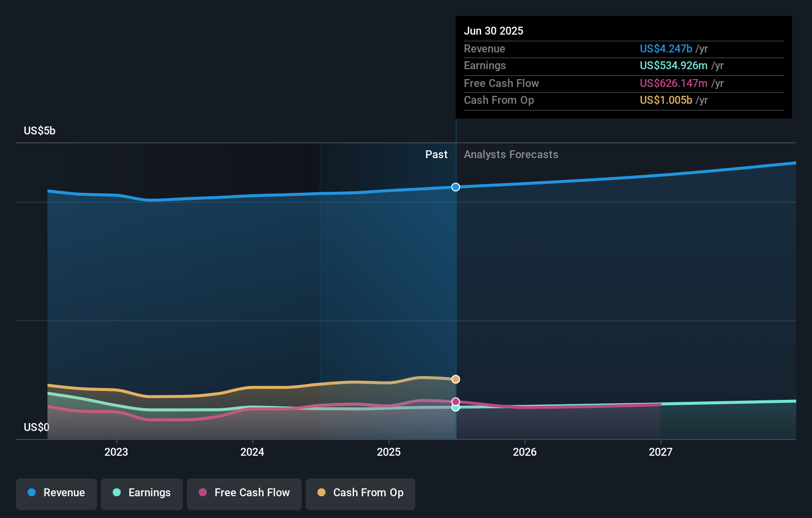This screenshot has width=812, height=518.
Task: Click the Cash From Op label in tooltip
Action: (498, 100)
